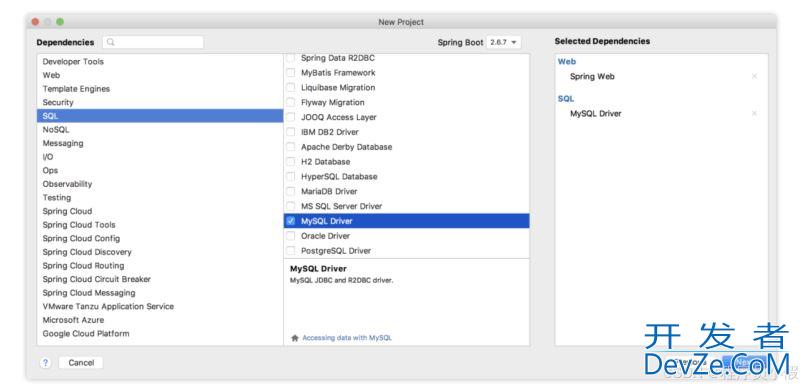Click the home icon beside Accessing data link
The image size is (800, 386).
point(294,338)
